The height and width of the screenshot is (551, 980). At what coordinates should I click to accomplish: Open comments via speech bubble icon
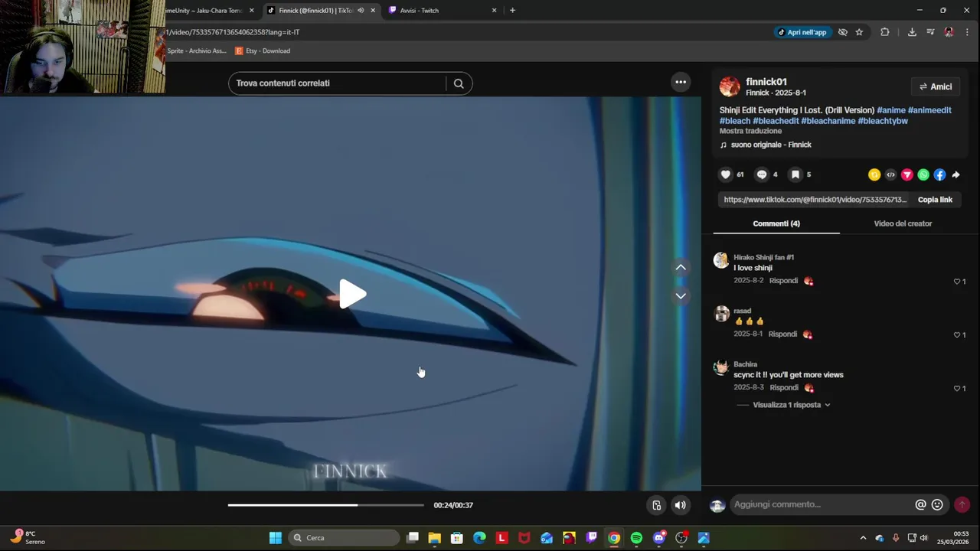pos(762,174)
